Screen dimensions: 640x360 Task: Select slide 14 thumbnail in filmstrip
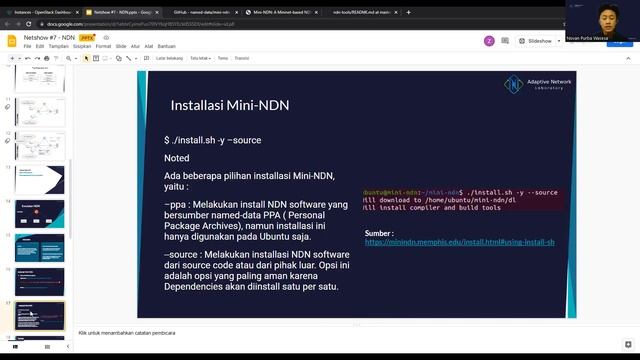[40, 214]
